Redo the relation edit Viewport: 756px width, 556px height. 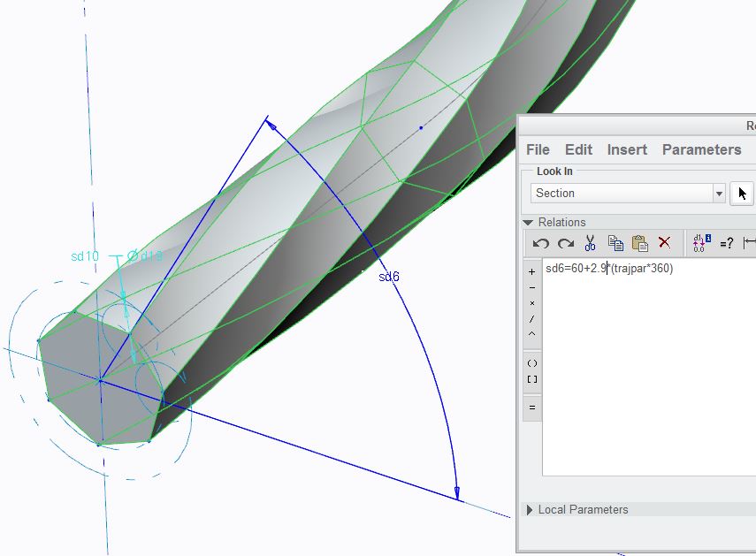[566, 243]
